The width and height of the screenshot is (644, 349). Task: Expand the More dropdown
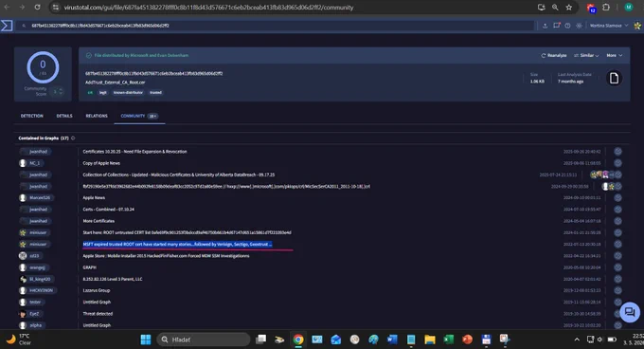(x=614, y=56)
